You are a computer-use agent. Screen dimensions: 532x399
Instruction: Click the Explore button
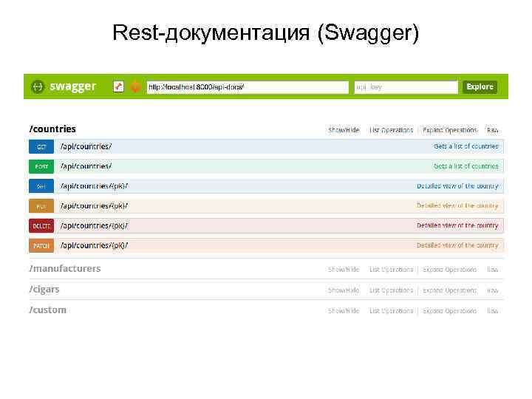pyautogui.click(x=480, y=87)
